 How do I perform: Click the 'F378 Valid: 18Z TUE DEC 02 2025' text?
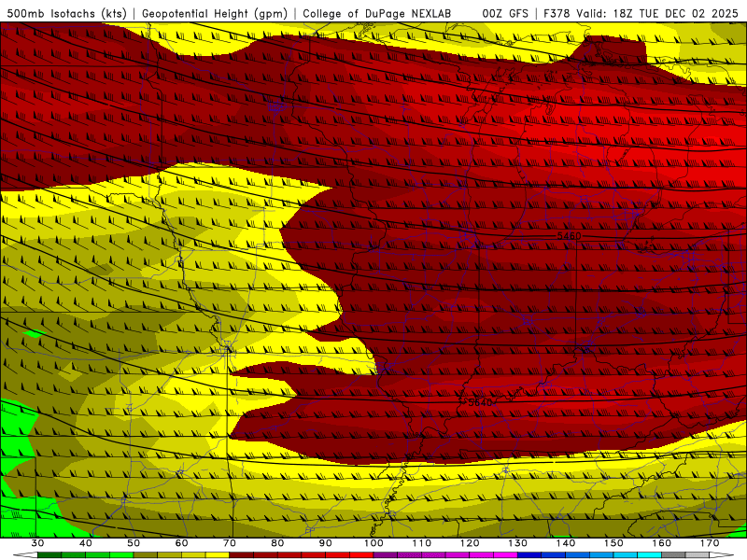coord(641,13)
